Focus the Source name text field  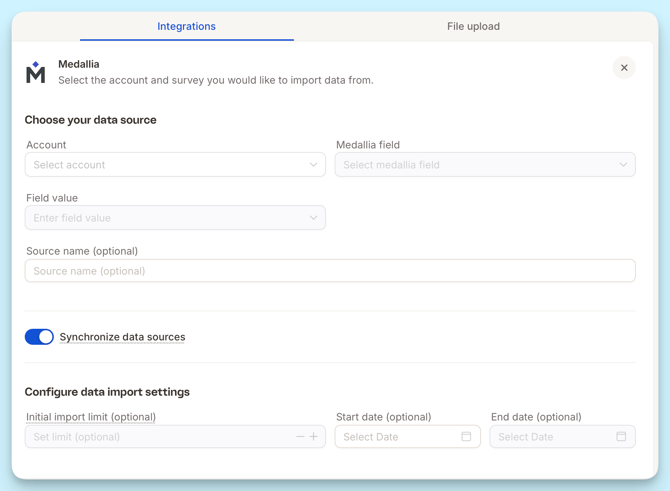[x=330, y=271]
